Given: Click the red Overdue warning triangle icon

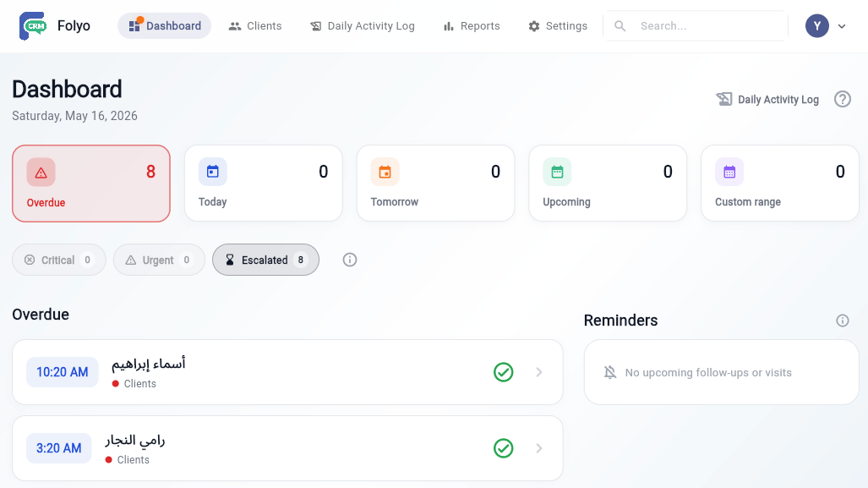Looking at the screenshot, I should (41, 173).
